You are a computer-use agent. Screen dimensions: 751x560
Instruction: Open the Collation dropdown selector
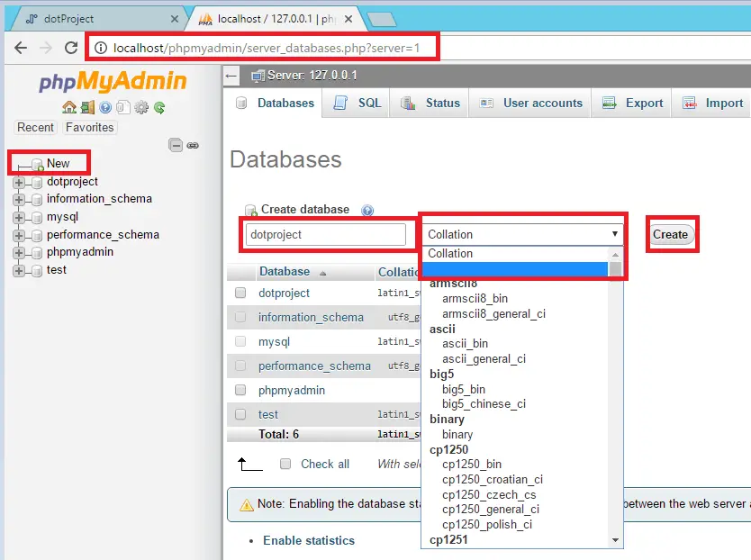(522, 234)
